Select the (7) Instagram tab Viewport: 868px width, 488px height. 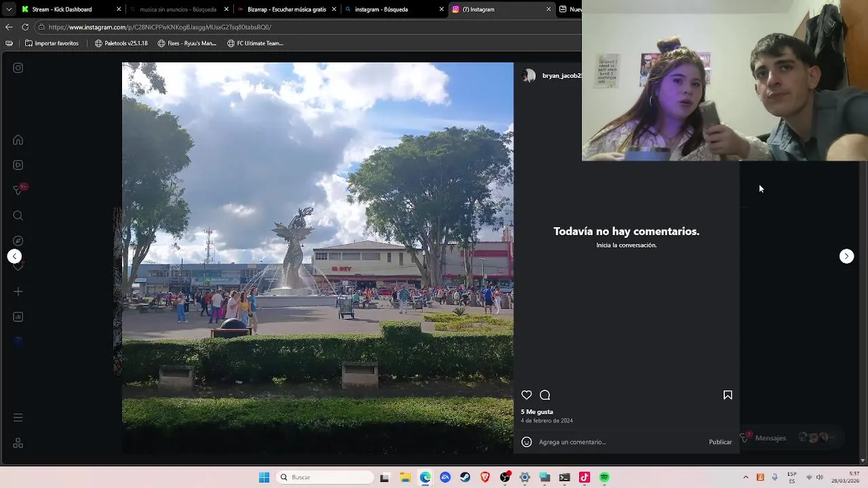[x=501, y=9]
